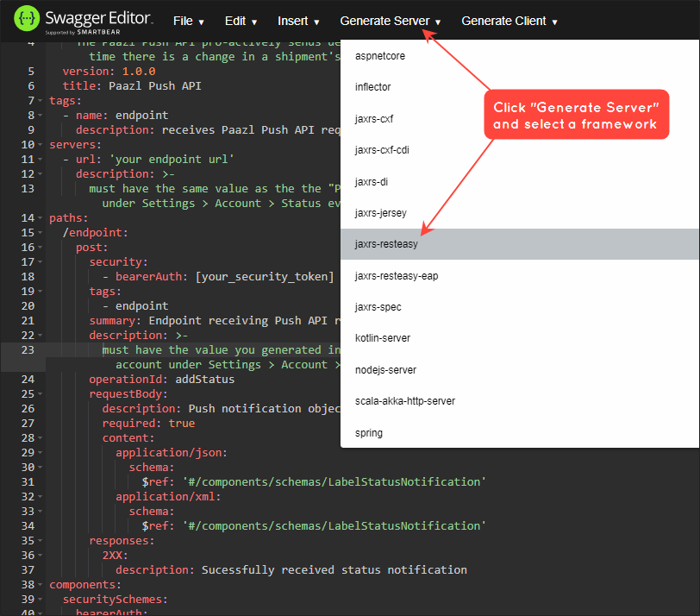Select inflector from the server list
This screenshot has height=616, width=700.
520,87
